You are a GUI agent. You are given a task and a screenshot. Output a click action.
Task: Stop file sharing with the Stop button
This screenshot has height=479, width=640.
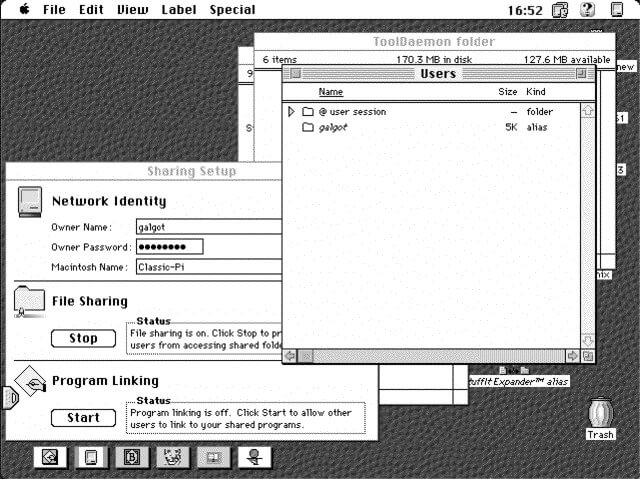pos(83,338)
